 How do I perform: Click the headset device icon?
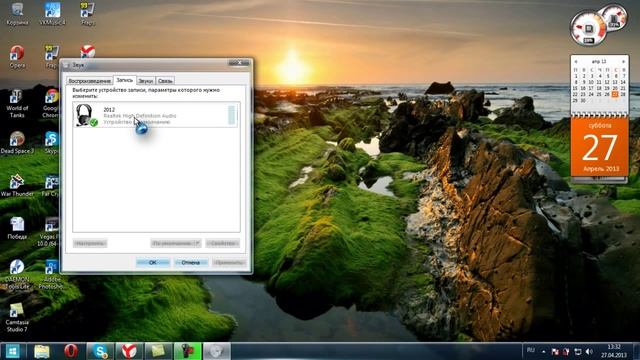[x=86, y=115]
